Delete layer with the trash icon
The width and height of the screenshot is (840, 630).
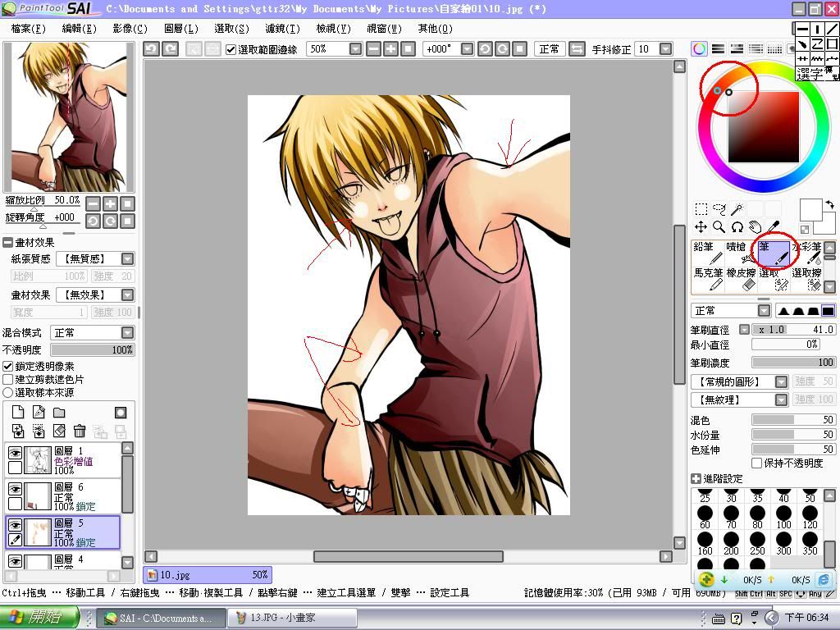(x=80, y=431)
